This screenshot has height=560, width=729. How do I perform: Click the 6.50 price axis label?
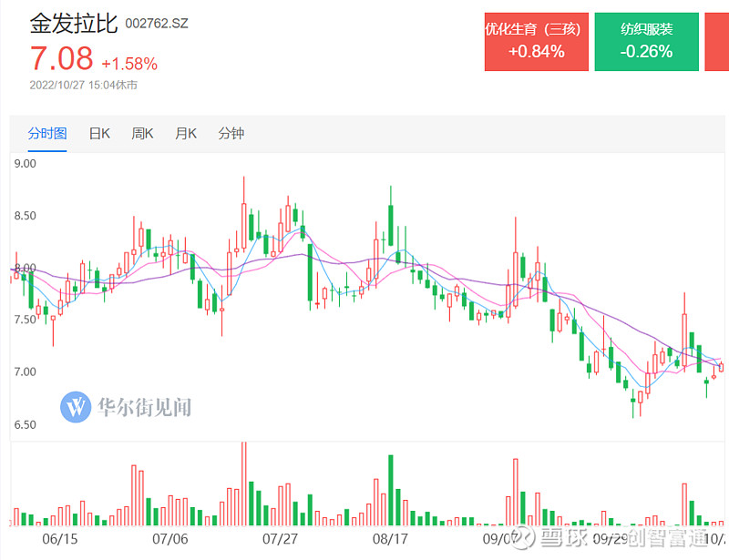point(26,424)
